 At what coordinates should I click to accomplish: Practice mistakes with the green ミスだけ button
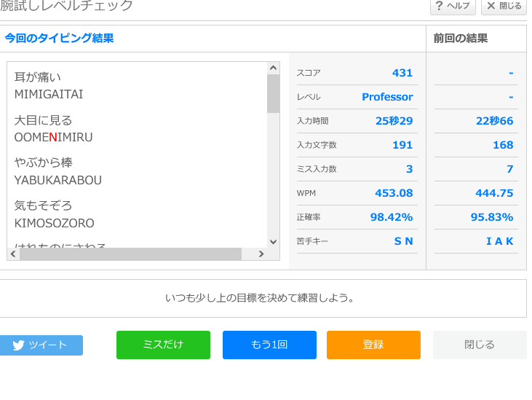click(163, 345)
